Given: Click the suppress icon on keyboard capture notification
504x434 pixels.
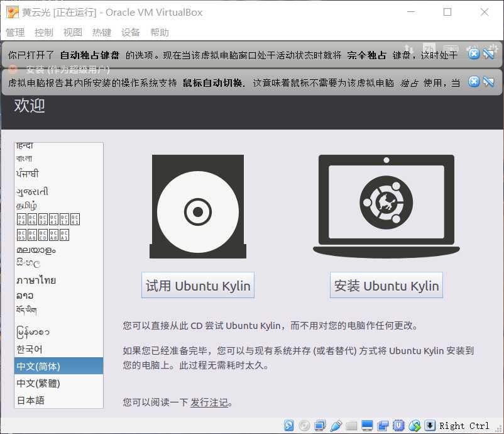Looking at the screenshot, I should pos(488,53).
